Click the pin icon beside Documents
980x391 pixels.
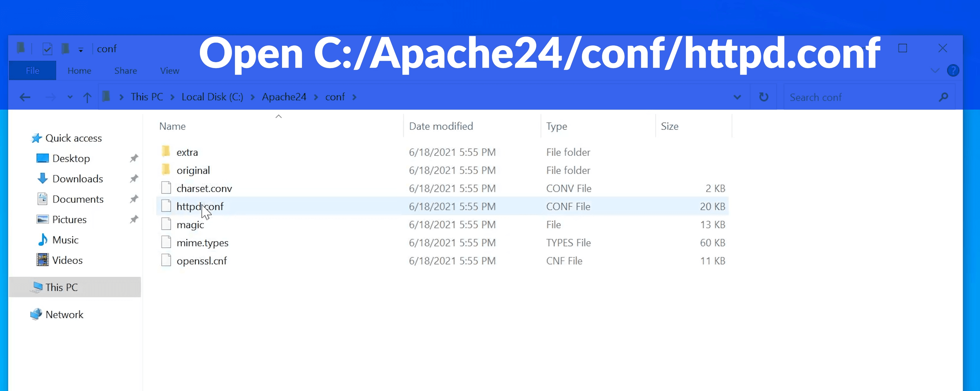pos(134,199)
